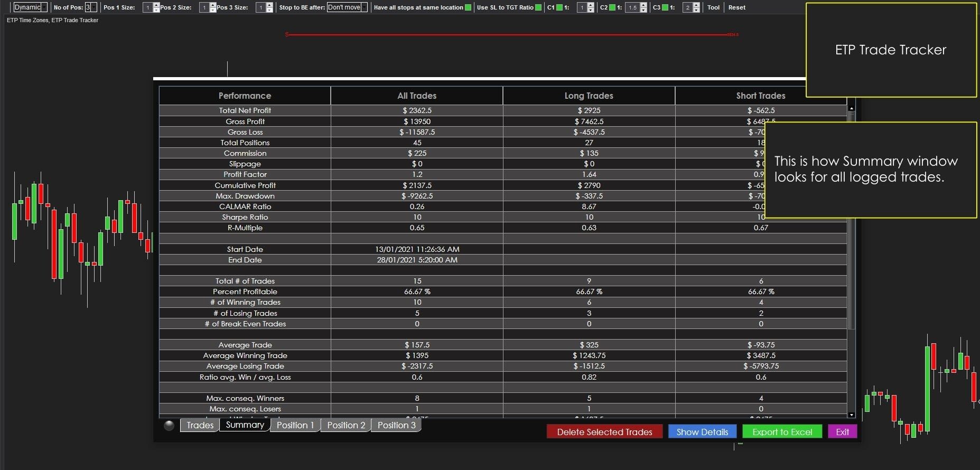This screenshot has height=470, width=980.
Task: Click the Delete Selected Trades button
Action: [604, 431]
